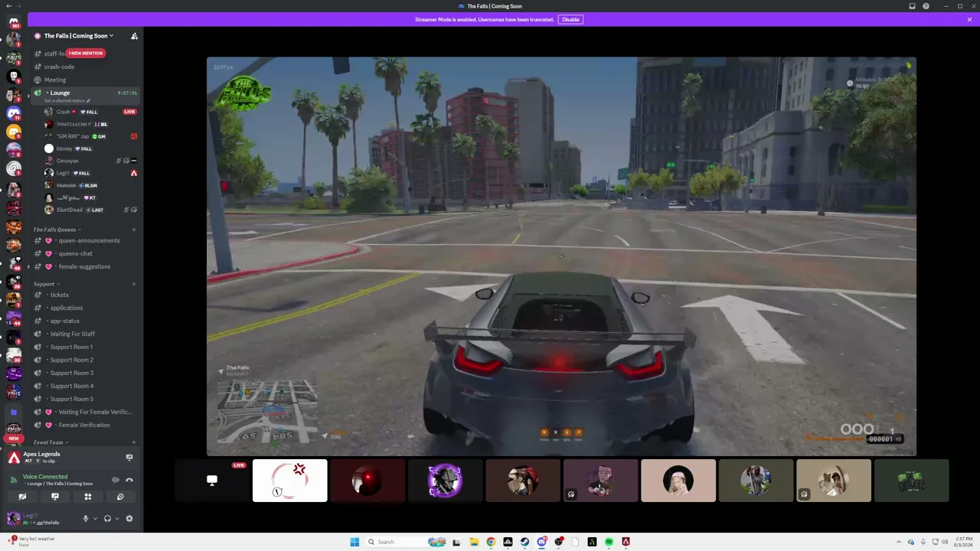
Task: Disconnect from the voice channel
Action: (x=129, y=480)
